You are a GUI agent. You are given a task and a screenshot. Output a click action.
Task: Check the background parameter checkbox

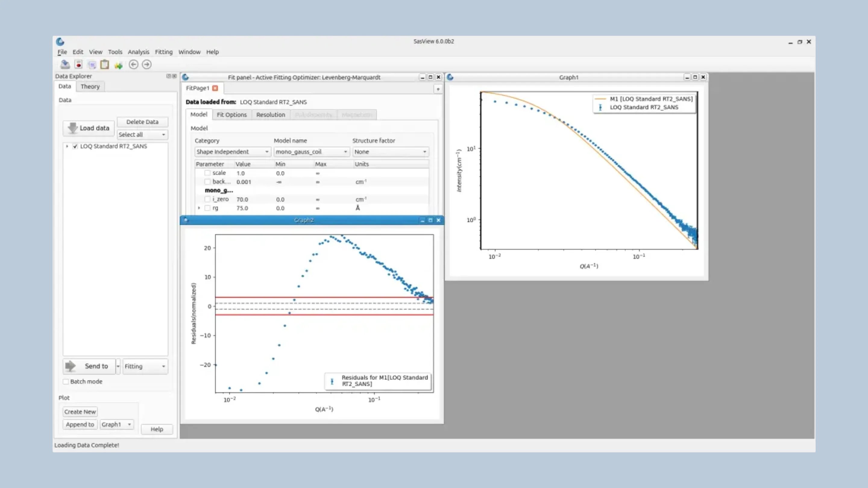pos(208,182)
